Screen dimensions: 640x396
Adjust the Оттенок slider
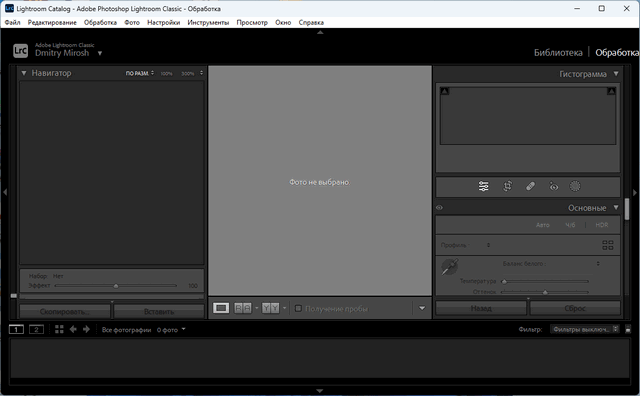pyautogui.click(x=545, y=292)
